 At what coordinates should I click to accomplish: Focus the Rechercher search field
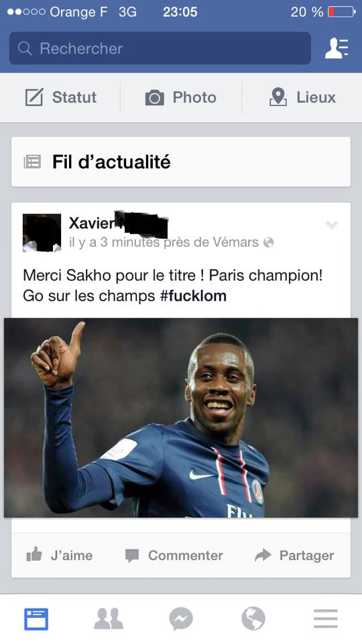[160, 48]
